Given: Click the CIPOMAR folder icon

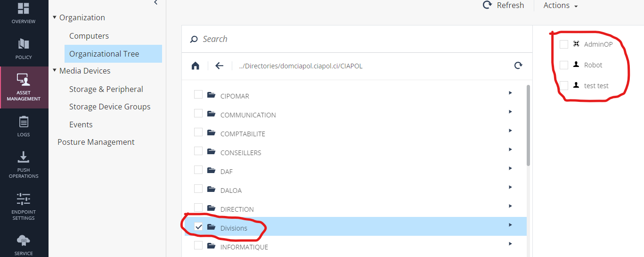Looking at the screenshot, I should point(212,95).
